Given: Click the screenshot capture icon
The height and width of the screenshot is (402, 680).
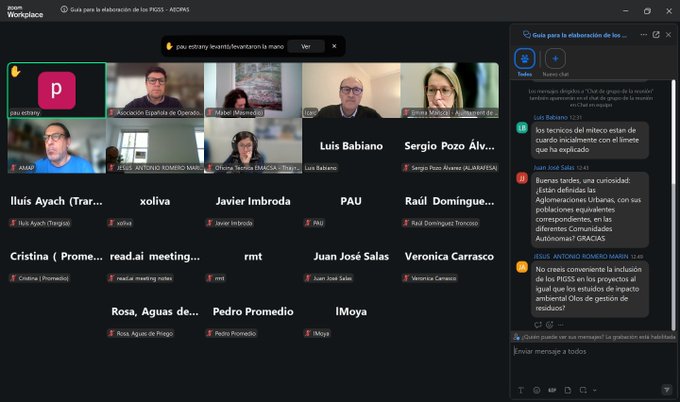Looking at the screenshot, I should (582, 389).
